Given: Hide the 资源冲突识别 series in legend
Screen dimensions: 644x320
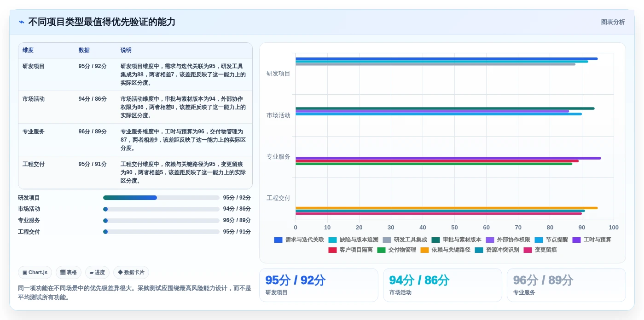Looking at the screenshot, I should [497, 250].
